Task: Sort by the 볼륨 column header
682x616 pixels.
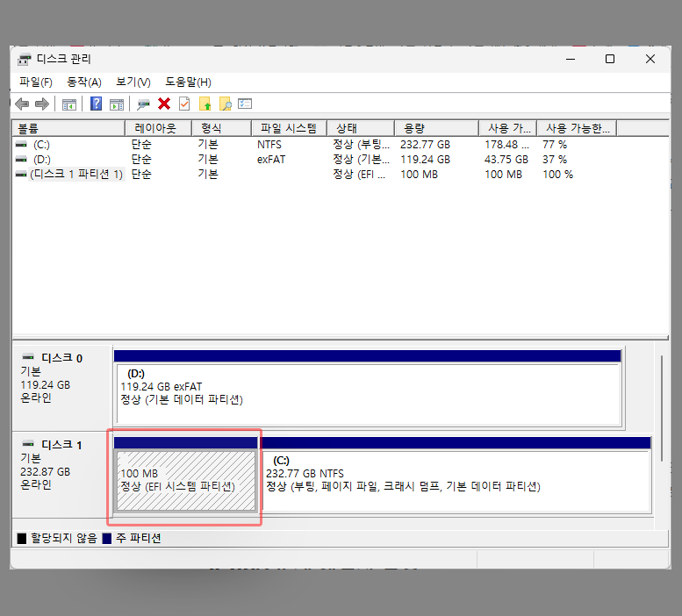Action: 68,128
